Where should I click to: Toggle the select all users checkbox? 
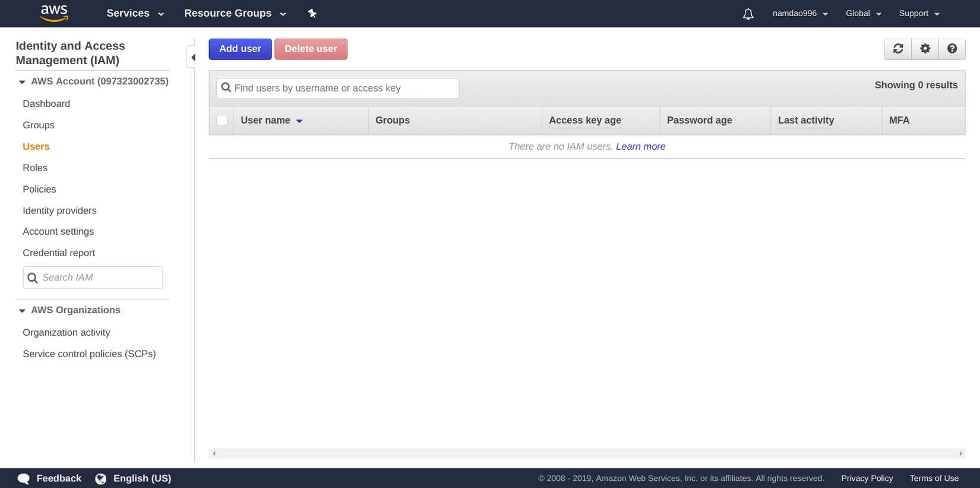click(222, 120)
